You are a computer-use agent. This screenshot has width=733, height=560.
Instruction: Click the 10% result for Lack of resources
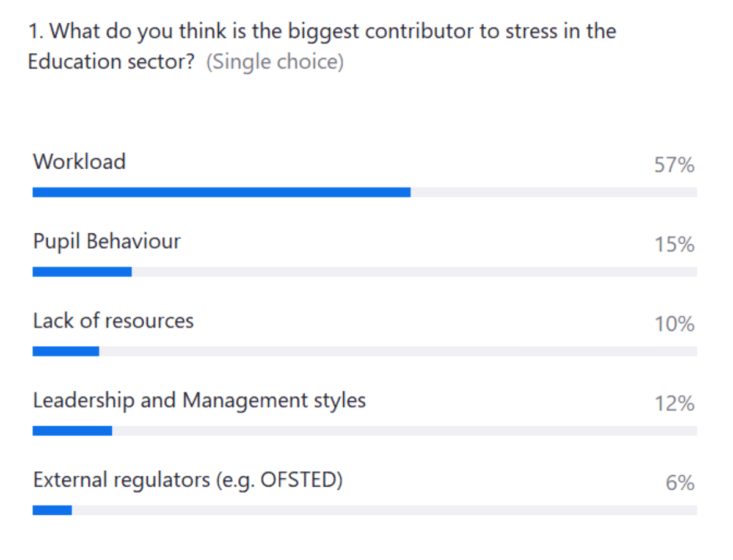674,324
